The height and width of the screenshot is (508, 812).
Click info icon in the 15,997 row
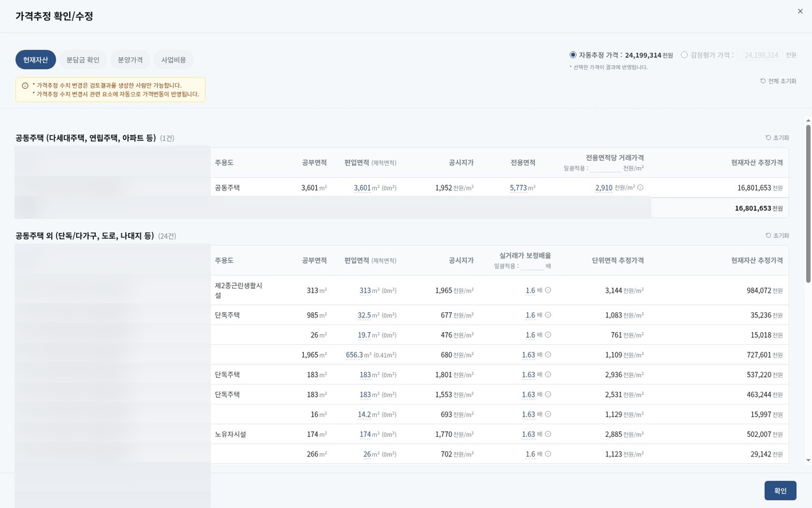coord(548,415)
